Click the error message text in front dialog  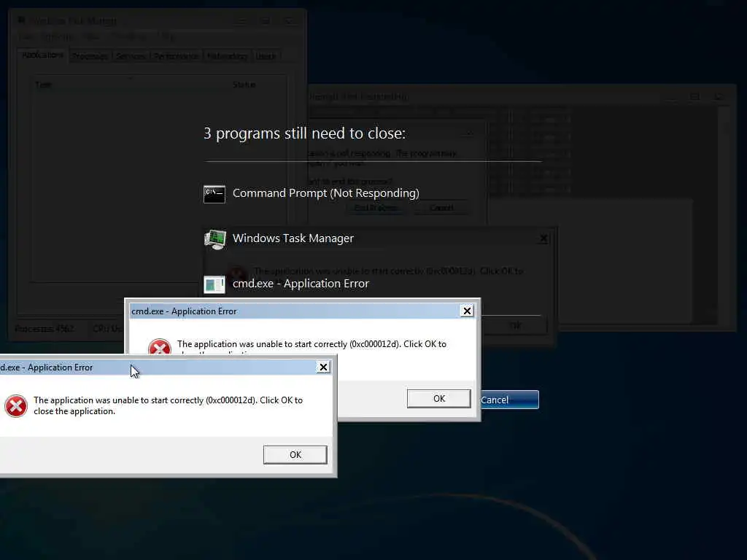coord(169,405)
